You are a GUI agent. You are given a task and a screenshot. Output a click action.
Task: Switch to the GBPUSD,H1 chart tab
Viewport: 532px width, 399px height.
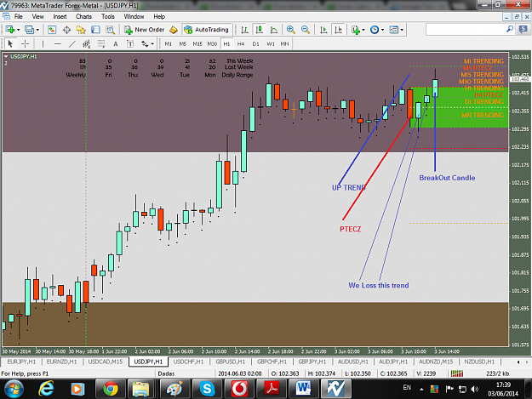231,362
